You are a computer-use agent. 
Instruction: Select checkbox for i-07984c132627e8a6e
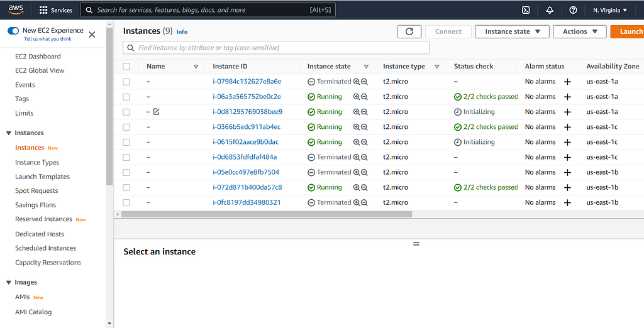pos(126,82)
